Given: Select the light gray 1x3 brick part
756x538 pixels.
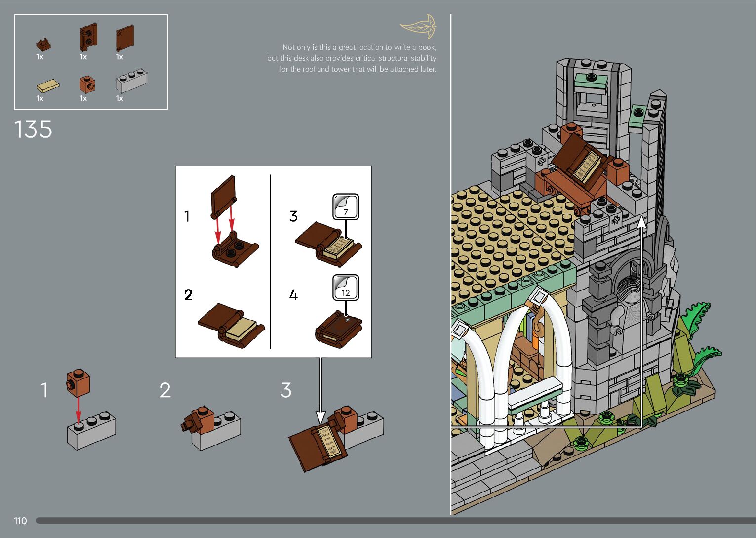Looking at the screenshot, I should (131, 82).
